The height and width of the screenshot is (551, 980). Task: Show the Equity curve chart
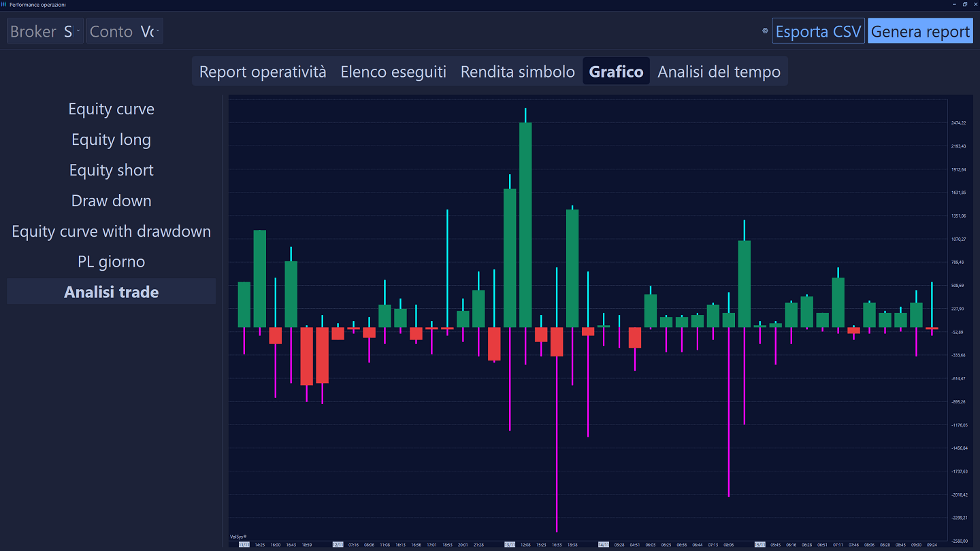[111, 109]
